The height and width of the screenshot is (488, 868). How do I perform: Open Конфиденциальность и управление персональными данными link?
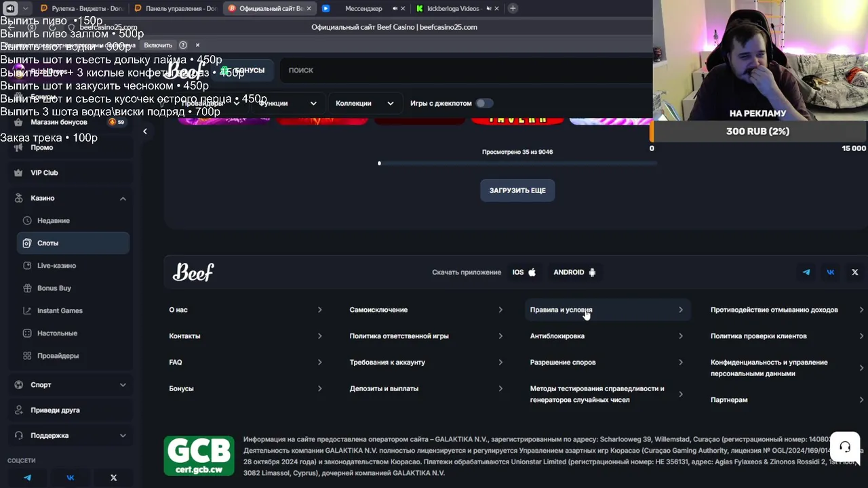(787, 367)
